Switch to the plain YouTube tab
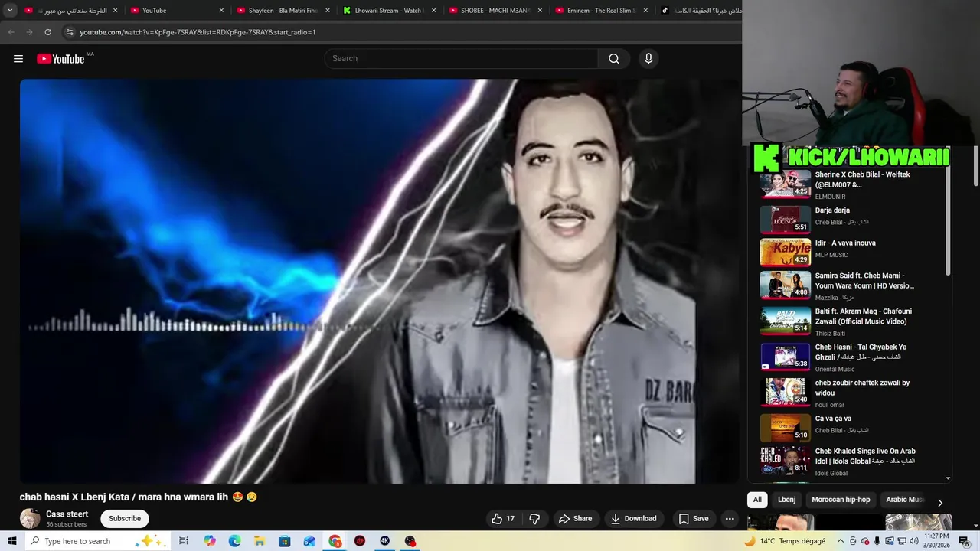The height and width of the screenshot is (551, 980). tap(177, 11)
